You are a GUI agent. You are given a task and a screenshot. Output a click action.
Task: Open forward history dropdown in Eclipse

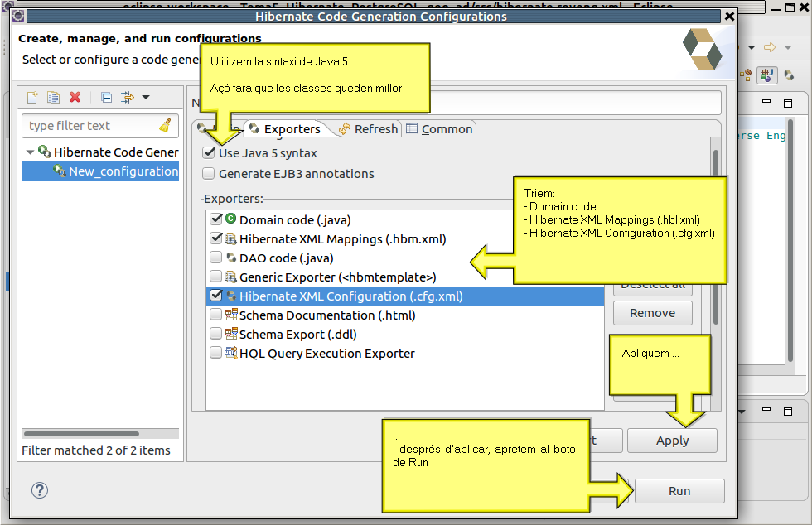tap(788, 48)
